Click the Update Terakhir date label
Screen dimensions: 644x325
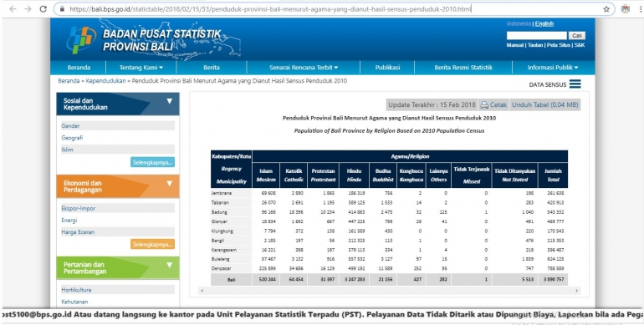pyautogui.click(x=432, y=105)
